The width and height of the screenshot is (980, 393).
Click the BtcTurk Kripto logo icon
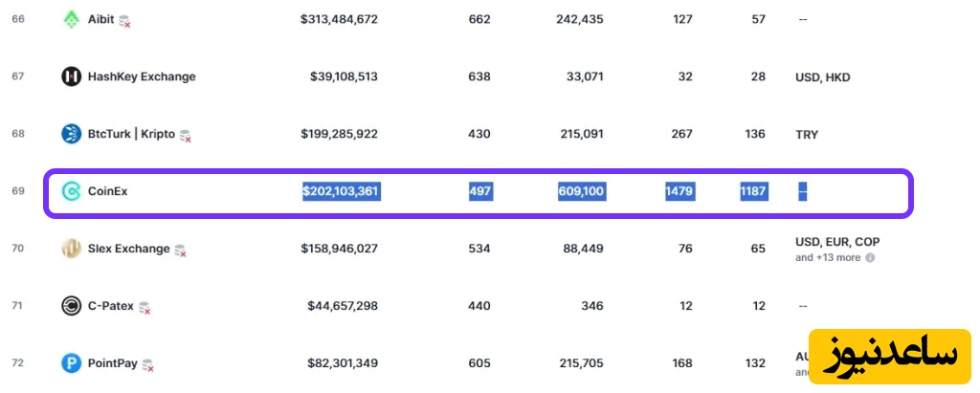(72, 134)
